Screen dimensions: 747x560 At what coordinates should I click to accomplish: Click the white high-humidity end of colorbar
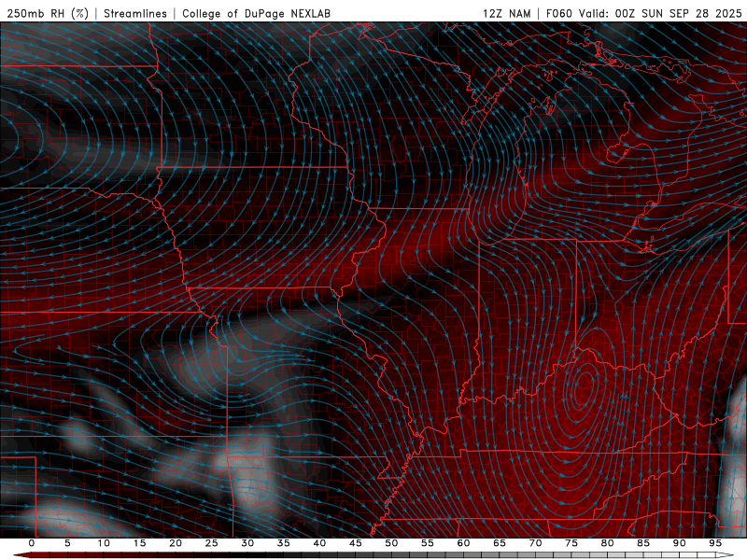point(726,555)
